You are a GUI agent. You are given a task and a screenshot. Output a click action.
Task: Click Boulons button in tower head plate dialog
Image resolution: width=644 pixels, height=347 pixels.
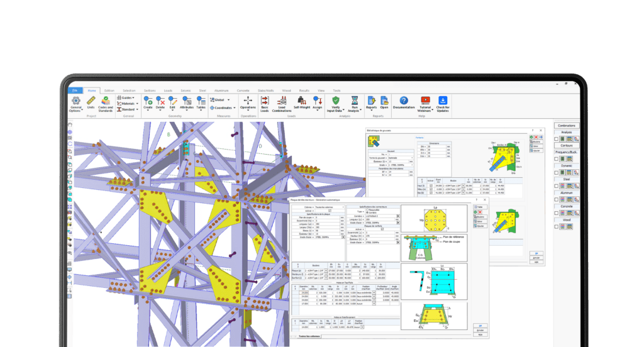(x=480, y=217)
